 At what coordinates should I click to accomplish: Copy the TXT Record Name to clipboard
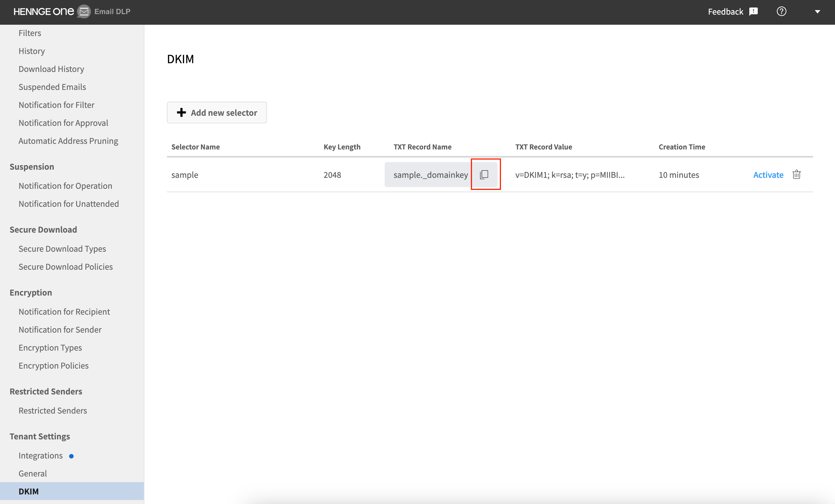click(x=484, y=174)
